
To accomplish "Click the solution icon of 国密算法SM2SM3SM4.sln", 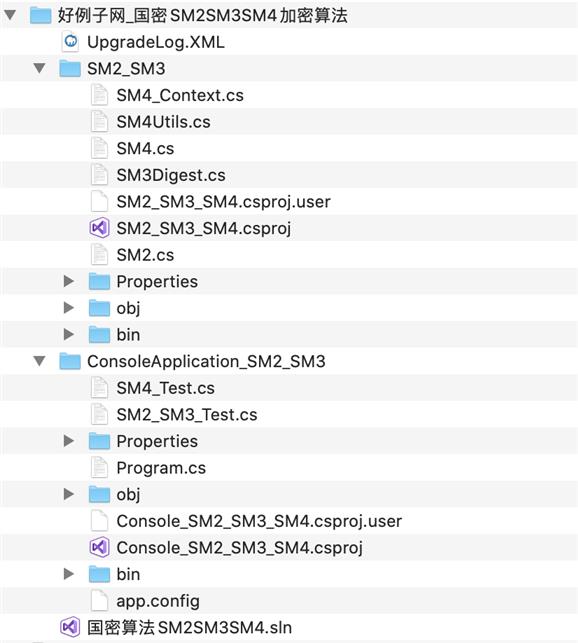I will (x=70, y=627).
